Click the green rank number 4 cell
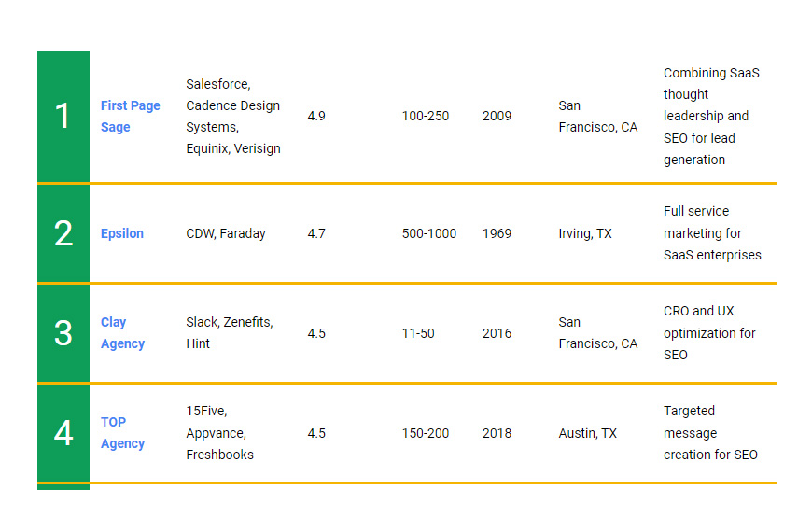This screenshot has height=532, width=812. [63, 433]
